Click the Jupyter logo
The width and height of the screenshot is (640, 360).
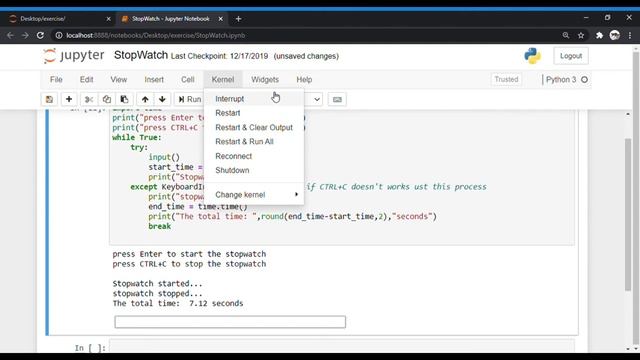click(74, 56)
